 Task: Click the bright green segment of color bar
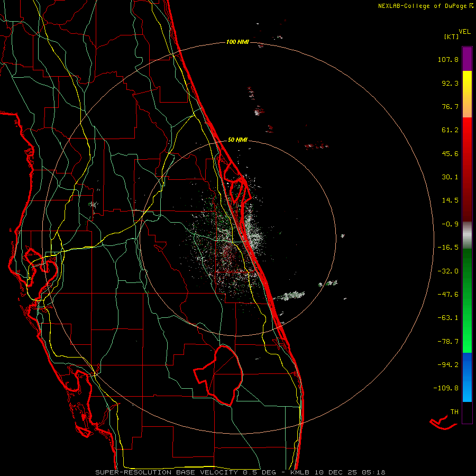pyautogui.click(x=467, y=300)
